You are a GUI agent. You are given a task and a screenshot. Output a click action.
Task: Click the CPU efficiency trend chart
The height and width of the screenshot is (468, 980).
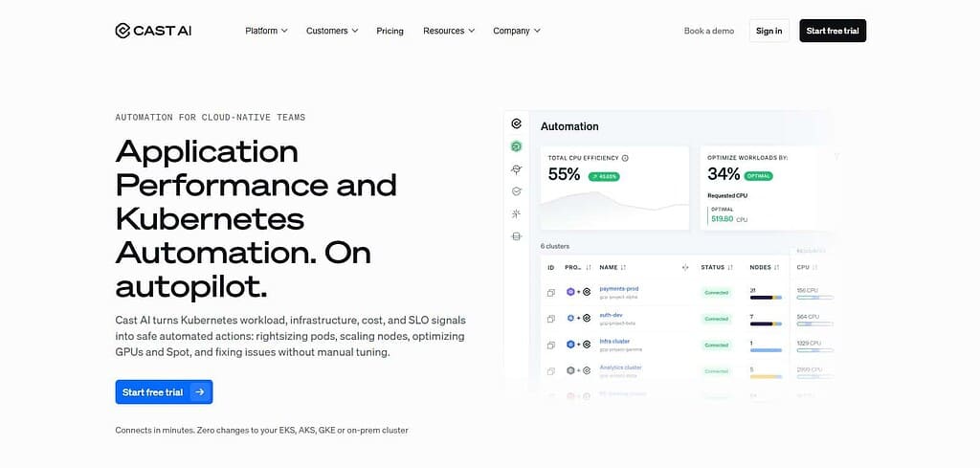point(615,210)
